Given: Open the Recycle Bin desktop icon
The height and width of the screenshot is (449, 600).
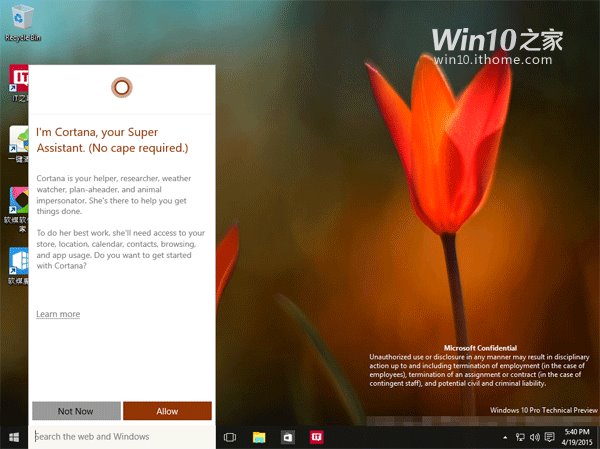Looking at the screenshot, I should click(23, 22).
